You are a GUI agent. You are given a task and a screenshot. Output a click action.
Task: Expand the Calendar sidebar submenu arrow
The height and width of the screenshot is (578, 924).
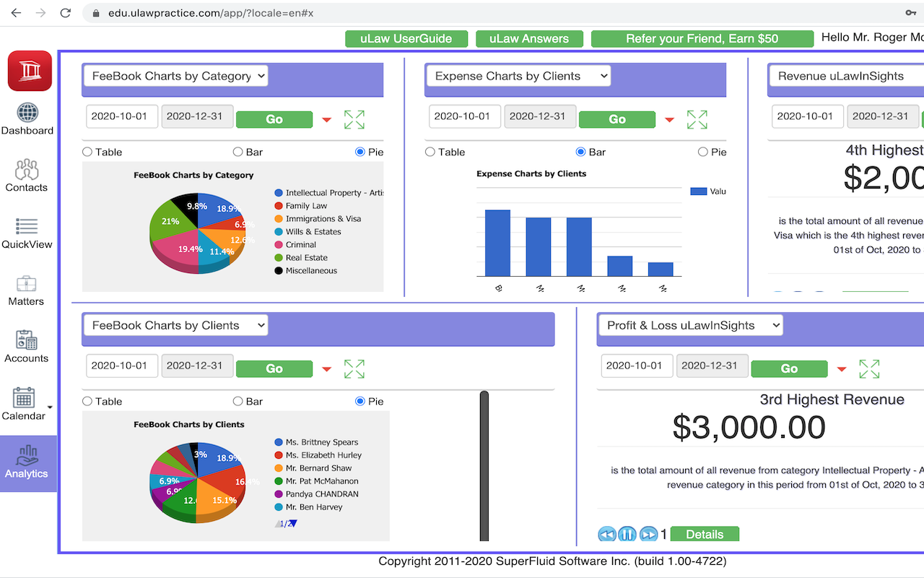click(50, 407)
